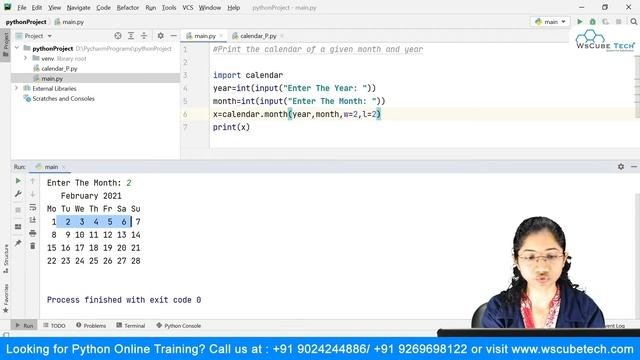Click scroll to end icon in console
The width and height of the screenshot is (640, 360).
tap(33, 220)
